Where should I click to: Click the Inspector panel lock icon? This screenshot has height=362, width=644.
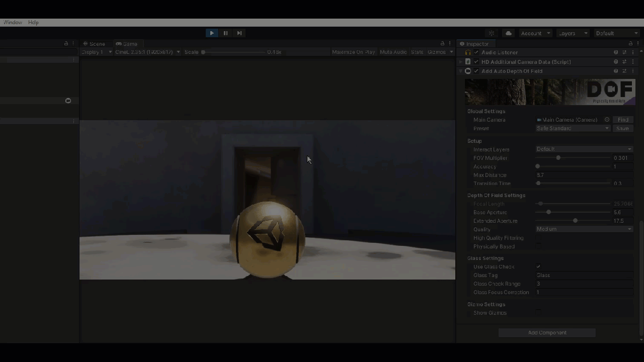coord(630,44)
